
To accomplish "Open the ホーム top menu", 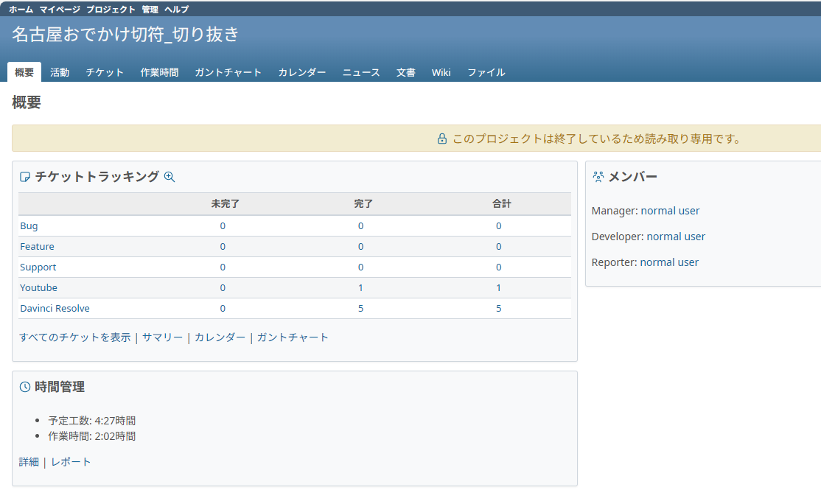I will (21, 10).
